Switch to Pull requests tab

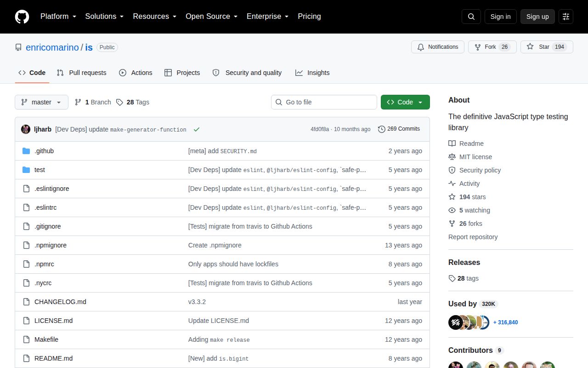[82, 73]
